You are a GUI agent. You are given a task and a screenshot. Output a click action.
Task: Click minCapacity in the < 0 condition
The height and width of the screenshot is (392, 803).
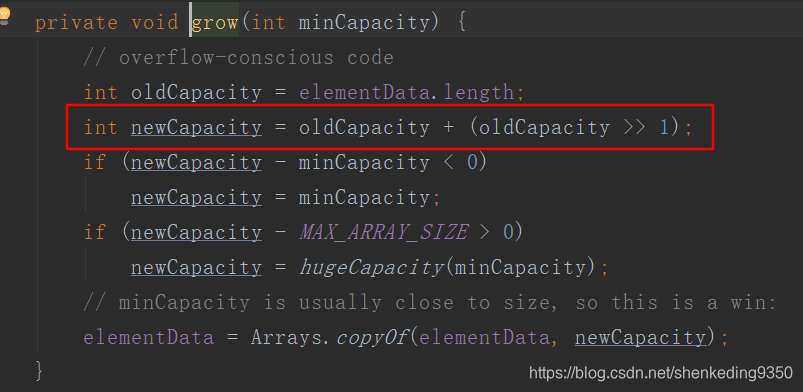[365, 162]
